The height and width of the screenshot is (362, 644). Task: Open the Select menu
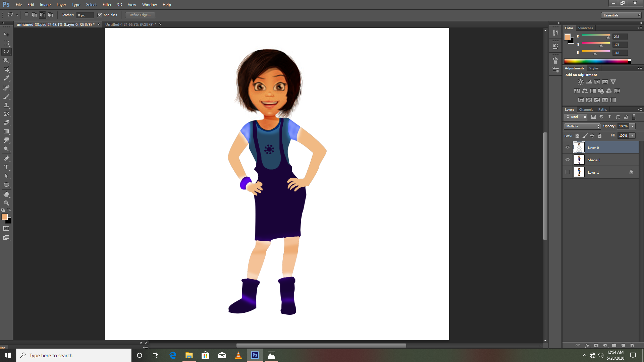point(91,5)
